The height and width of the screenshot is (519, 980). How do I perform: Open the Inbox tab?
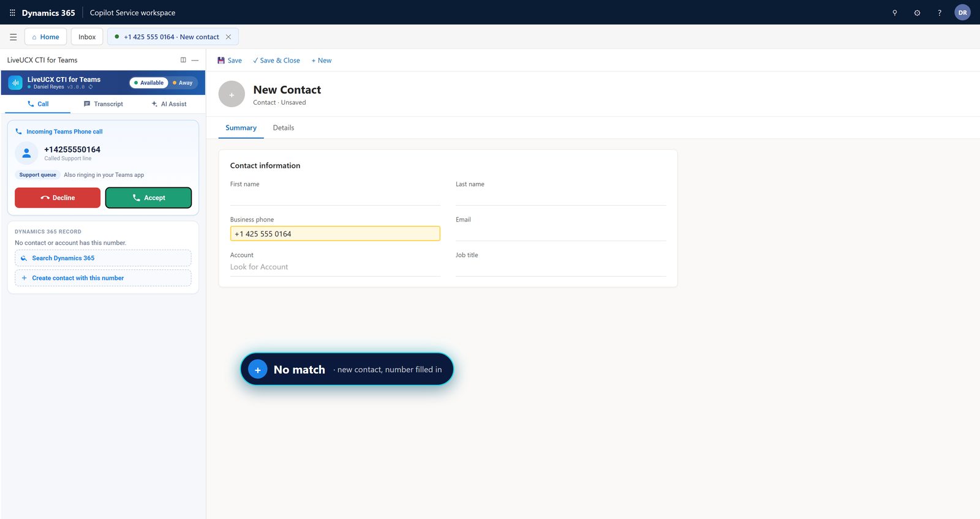(87, 37)
